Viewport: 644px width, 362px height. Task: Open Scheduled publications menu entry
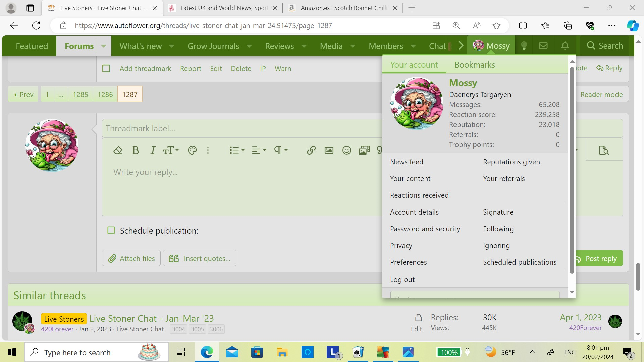520,262
